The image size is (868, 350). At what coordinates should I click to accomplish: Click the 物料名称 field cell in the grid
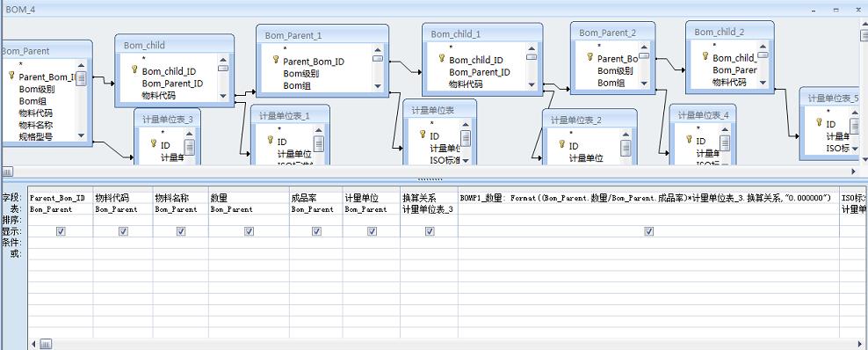pyautogui.click(x=181, y=198)
